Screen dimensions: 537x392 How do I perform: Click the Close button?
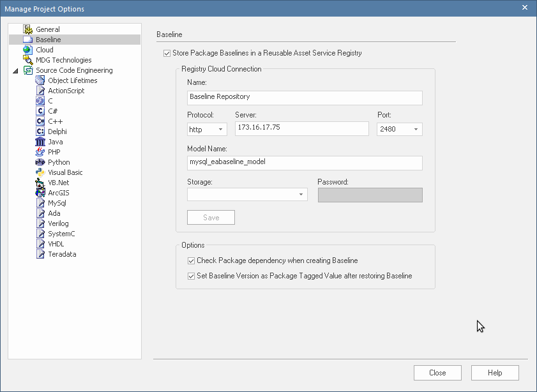pos(437,373)
